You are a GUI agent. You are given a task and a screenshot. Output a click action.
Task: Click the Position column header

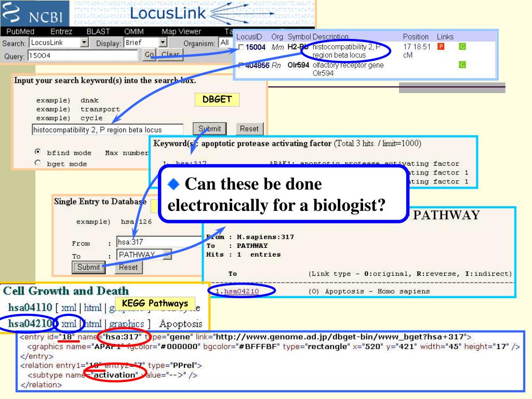(x=416, y=37)
